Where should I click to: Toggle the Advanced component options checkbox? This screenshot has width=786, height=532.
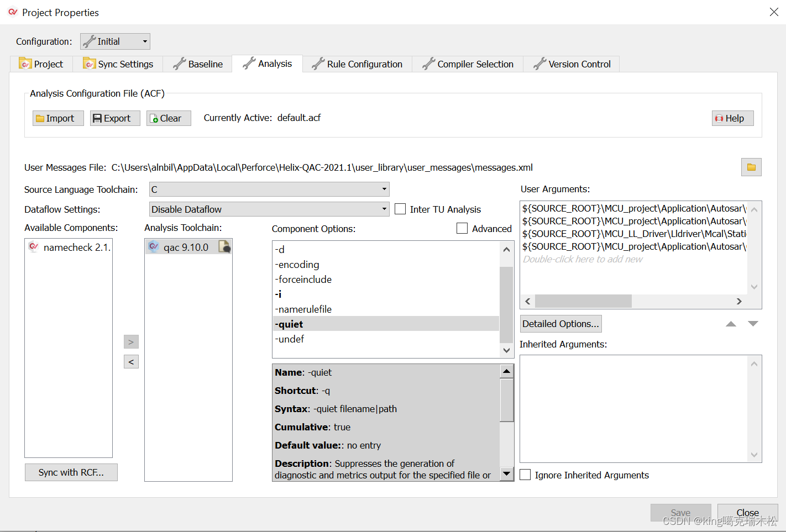point(462,228)
